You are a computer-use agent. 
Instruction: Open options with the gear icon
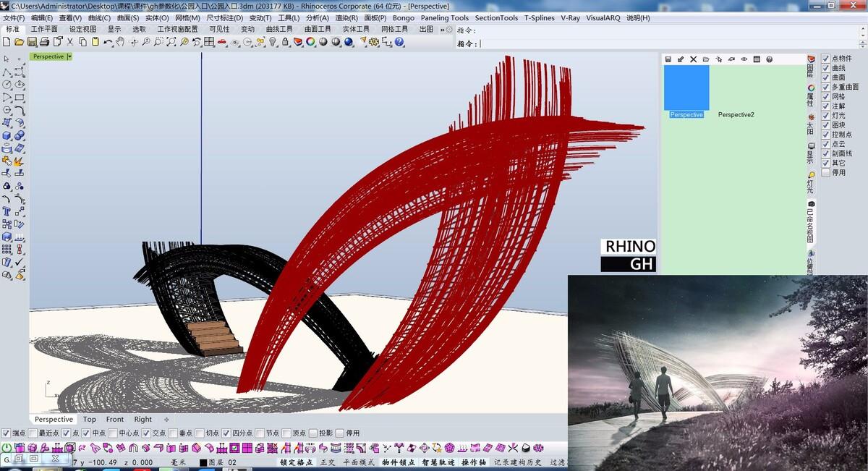[374, 42]
